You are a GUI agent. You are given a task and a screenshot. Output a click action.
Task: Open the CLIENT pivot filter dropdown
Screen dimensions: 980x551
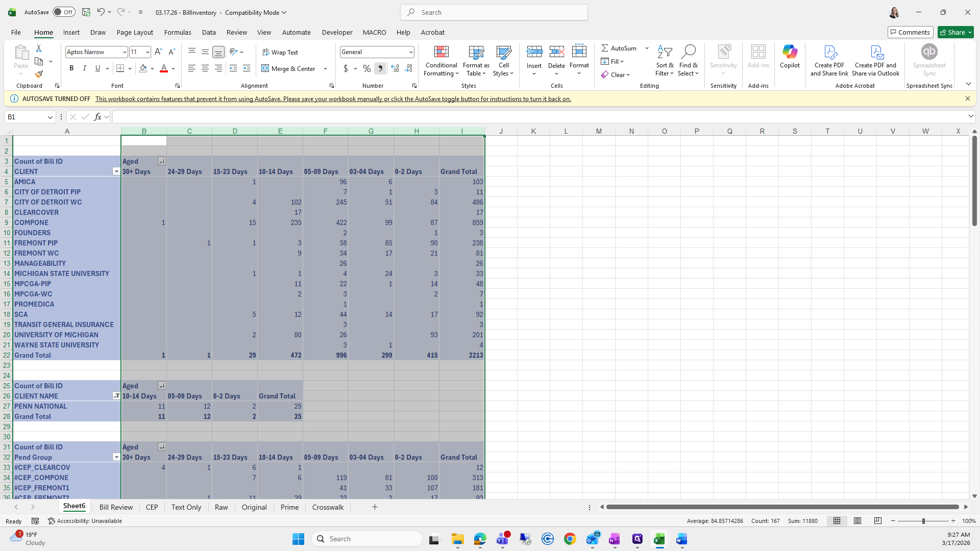(116, 171)
